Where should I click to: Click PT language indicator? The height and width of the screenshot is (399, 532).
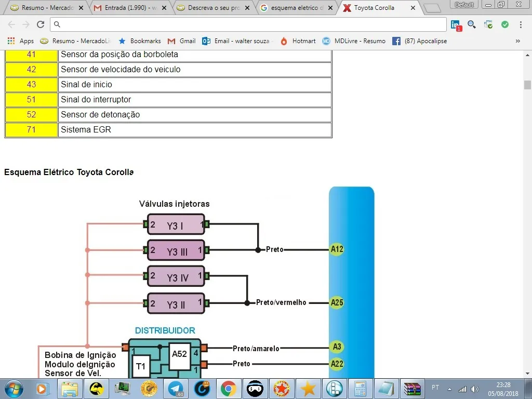435,387
